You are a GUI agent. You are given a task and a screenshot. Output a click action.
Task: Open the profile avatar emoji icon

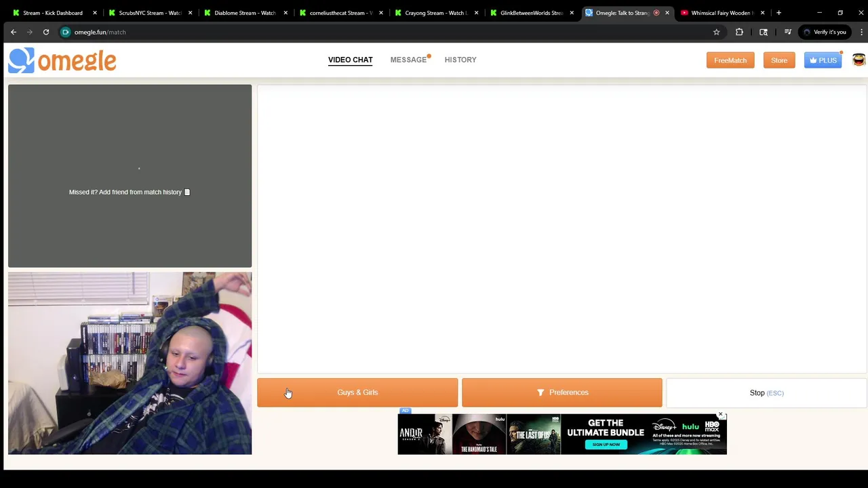pyautogui.click(x=859, y=60)
